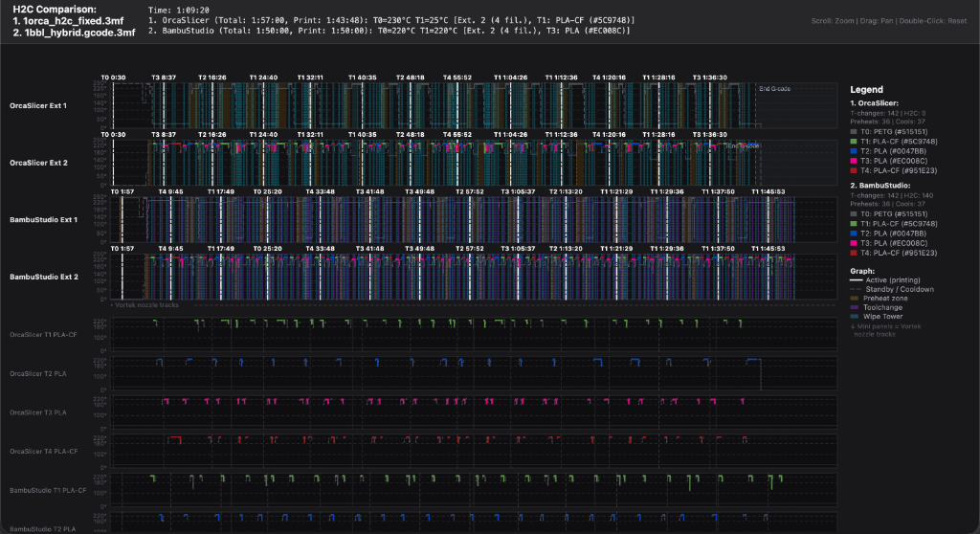Click the Scroll Zoom Drag Pan hint text
This screenshot has width=980, height=534.
point(889,21)
